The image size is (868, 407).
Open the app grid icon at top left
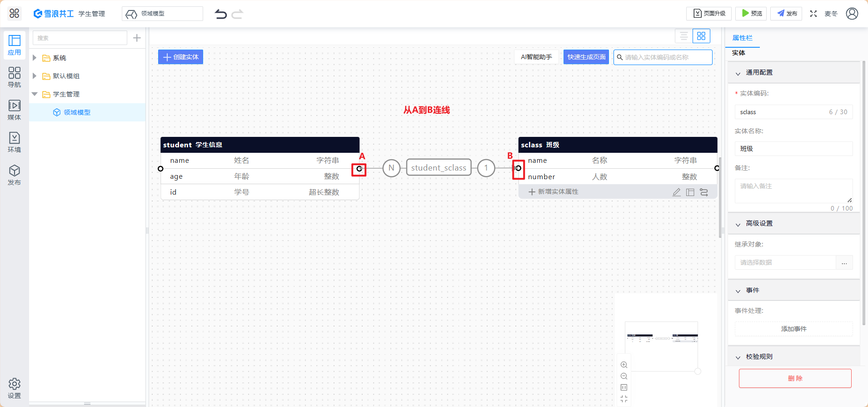15,14
